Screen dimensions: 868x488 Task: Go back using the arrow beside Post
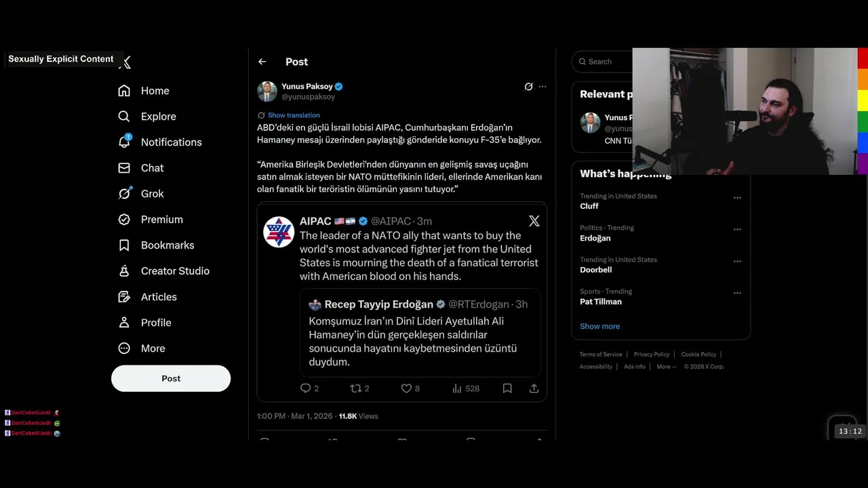262,62
